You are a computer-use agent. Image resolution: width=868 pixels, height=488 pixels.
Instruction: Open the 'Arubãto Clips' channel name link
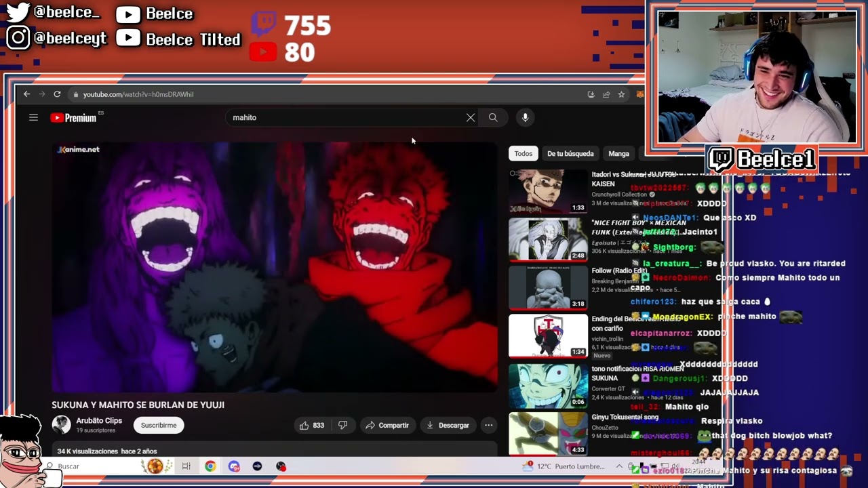[x=99, y=421]
